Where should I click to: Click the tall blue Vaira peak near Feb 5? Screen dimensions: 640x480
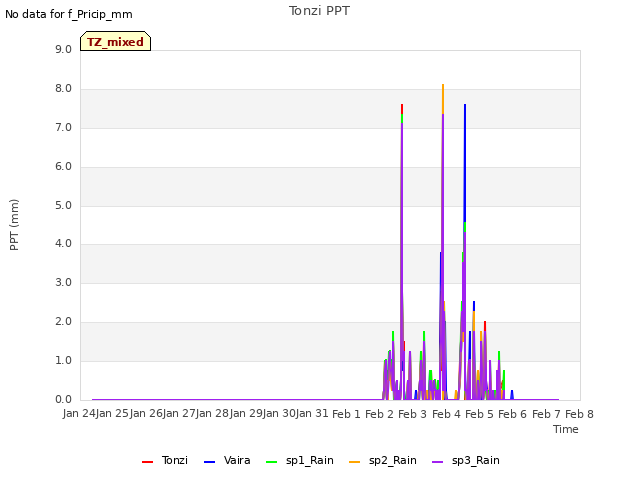pyautogui.click(x=465, y=163)
